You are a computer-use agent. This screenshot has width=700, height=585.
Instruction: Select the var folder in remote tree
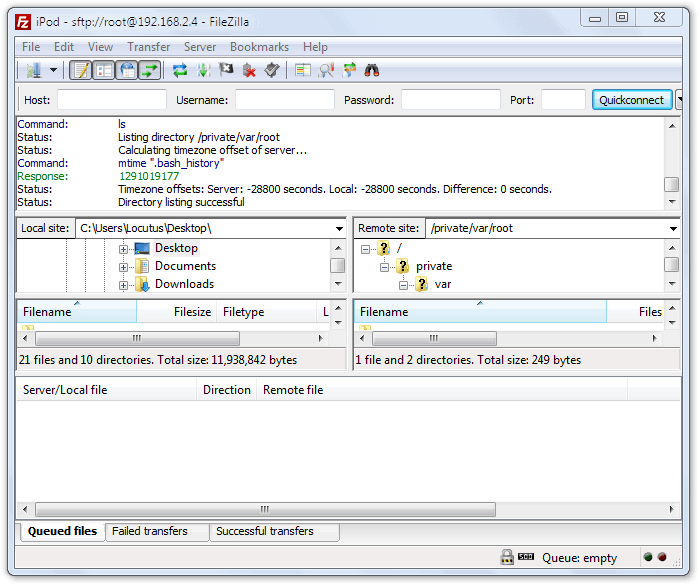click(x=443, y=284)
